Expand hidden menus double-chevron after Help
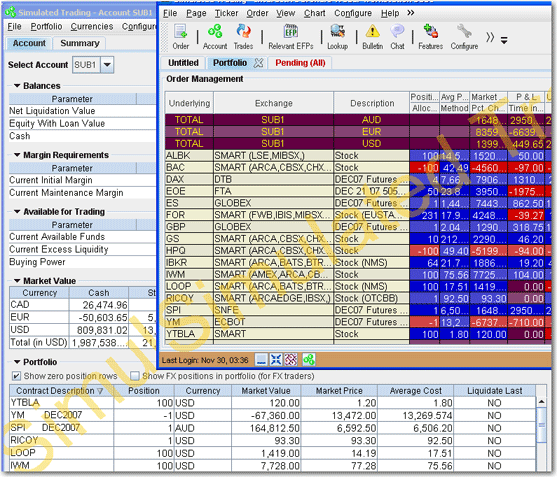Screen dimensions: 557x477 [411, 13]
